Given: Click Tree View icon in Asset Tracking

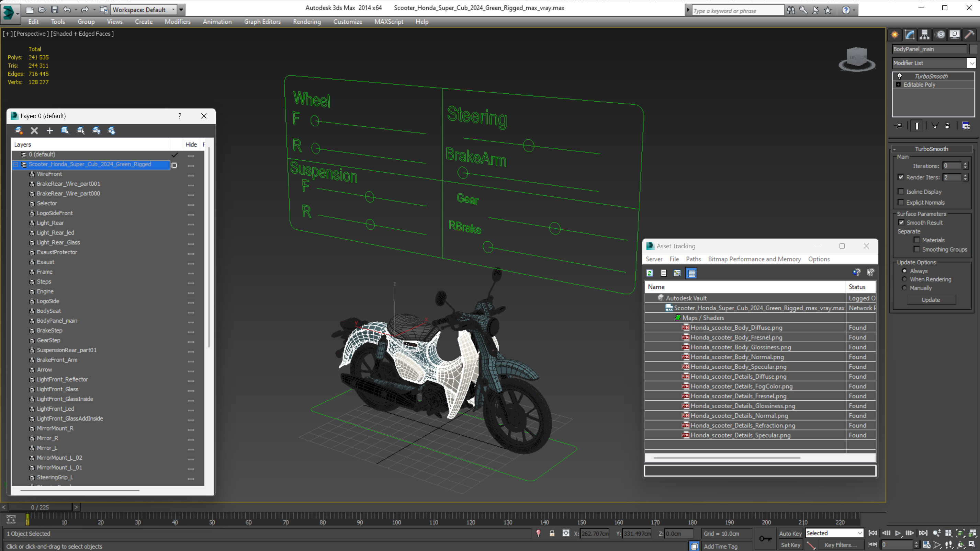Looking at the screenshot, I should (x=677, y=273).
